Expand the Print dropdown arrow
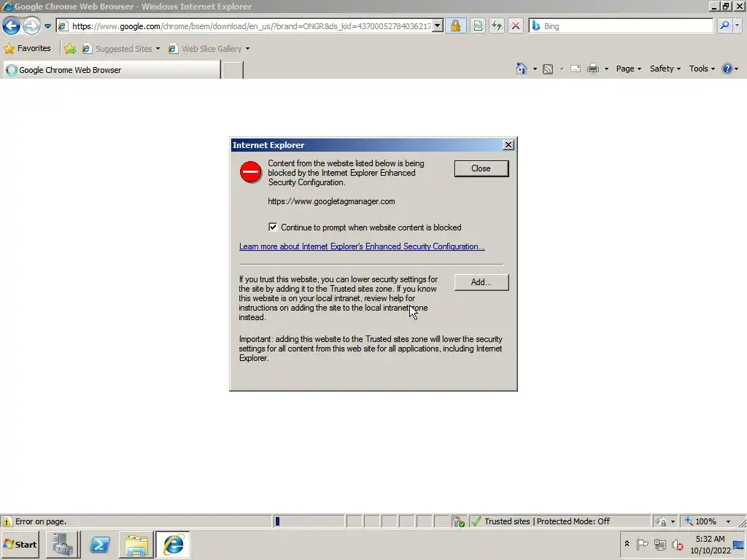Screen dimensions: 747x560 pos(606,69)
